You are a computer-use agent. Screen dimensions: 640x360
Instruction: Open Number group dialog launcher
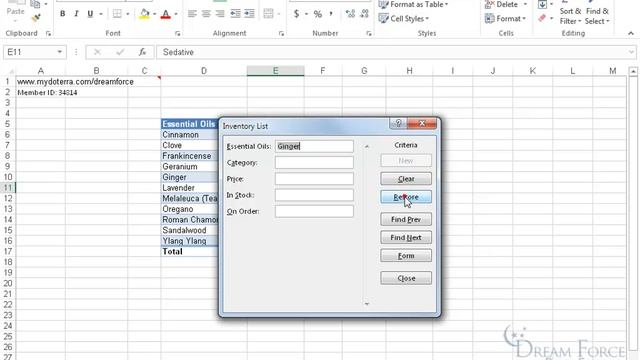(369, 33)
